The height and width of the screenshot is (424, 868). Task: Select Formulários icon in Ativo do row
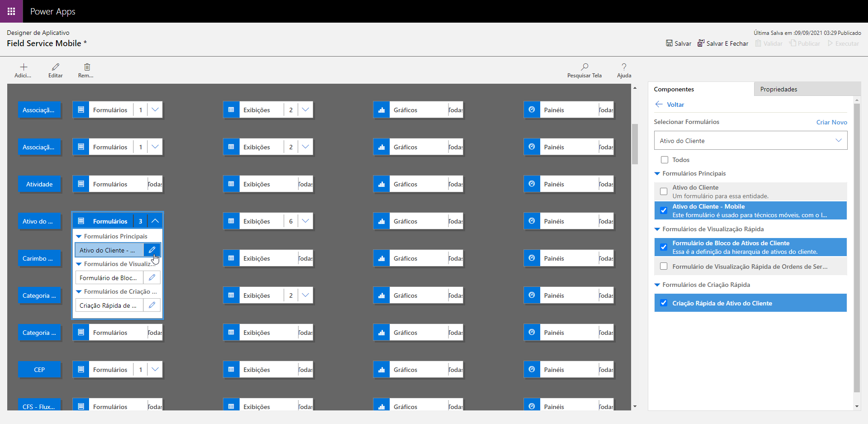(x=81, y=221)
